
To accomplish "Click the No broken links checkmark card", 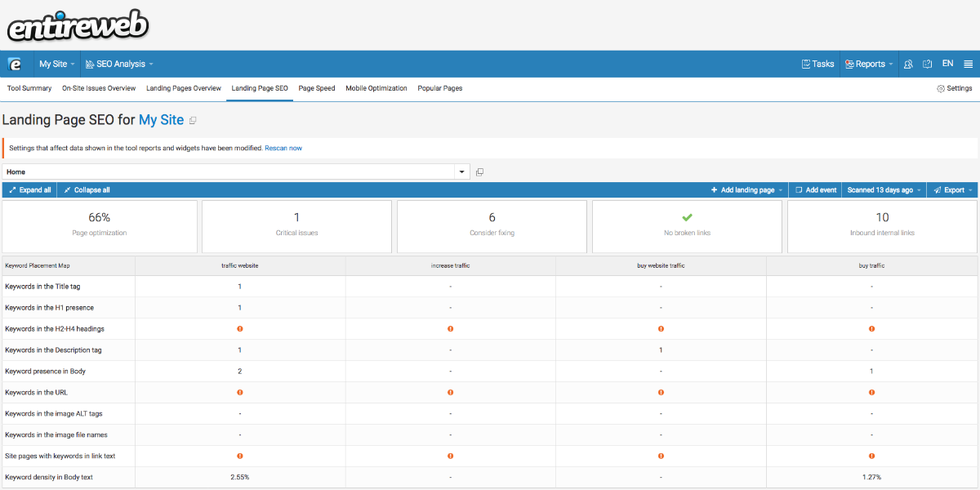I will 687,226.
